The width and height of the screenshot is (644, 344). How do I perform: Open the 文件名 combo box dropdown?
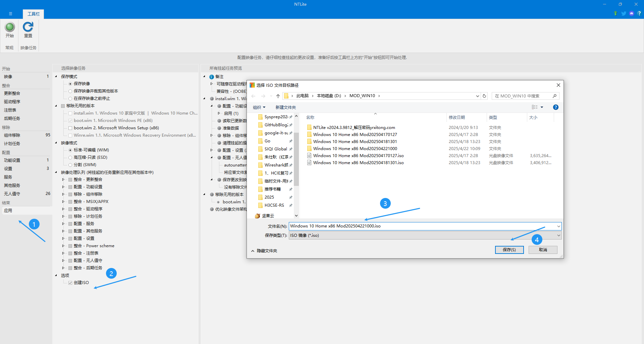558,226
